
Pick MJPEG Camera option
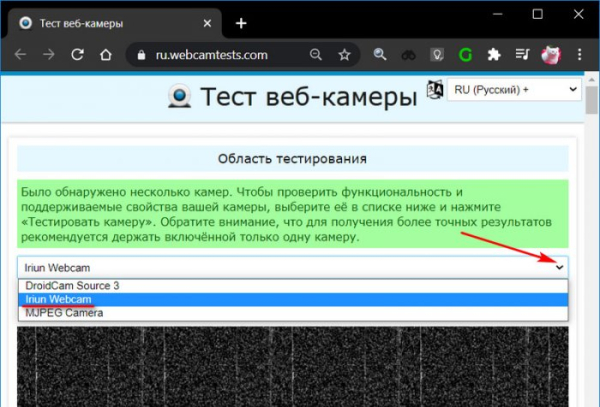pos(64,312)
